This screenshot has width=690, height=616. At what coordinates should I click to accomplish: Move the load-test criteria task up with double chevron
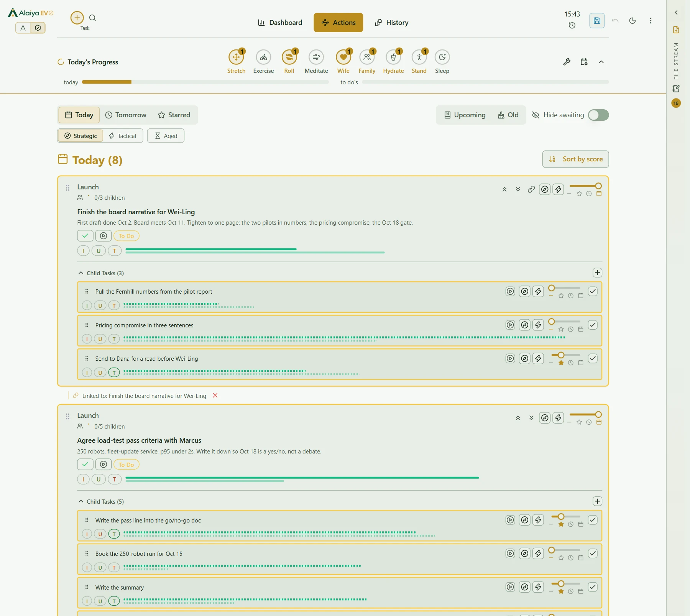coord(518,418)
